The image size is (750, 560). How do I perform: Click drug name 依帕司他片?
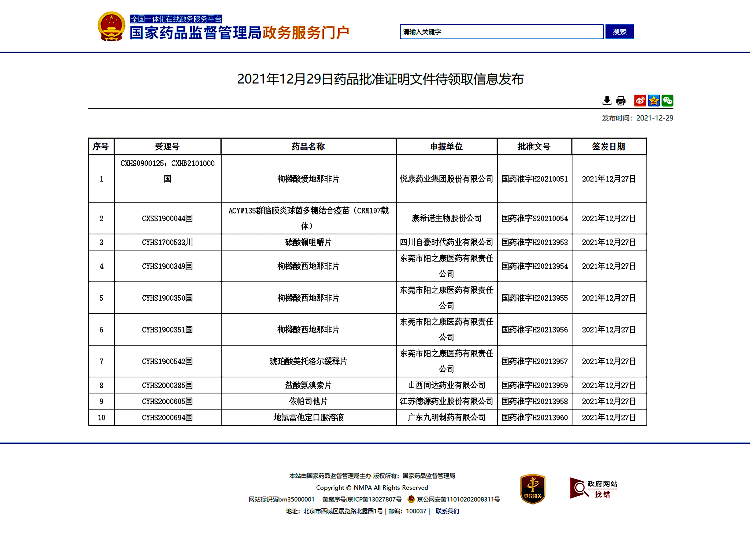pos(308,402)
